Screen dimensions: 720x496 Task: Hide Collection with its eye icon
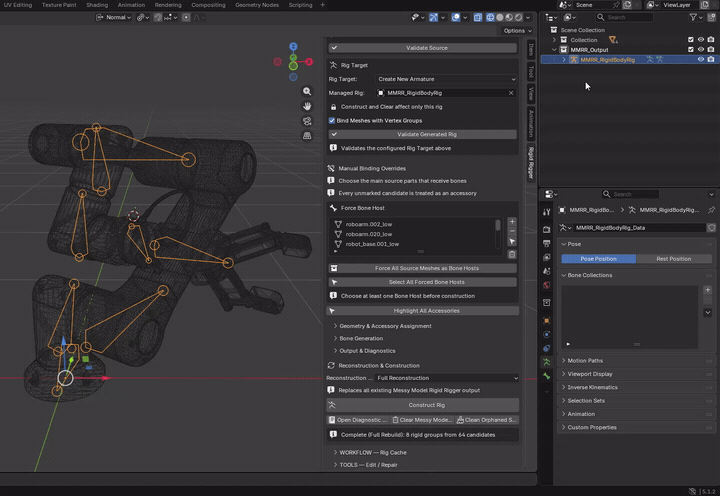pyautogui.click(x=701, y=40)
